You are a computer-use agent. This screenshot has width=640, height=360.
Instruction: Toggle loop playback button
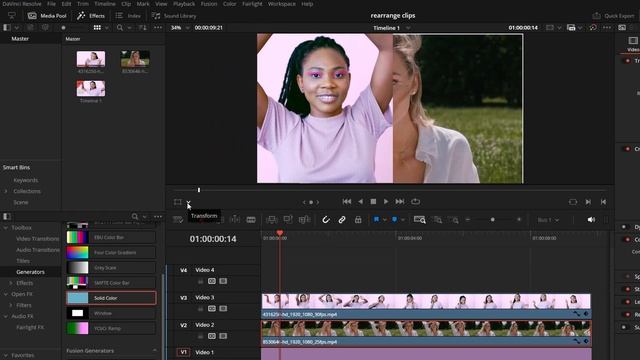click(x=416, y=202)
